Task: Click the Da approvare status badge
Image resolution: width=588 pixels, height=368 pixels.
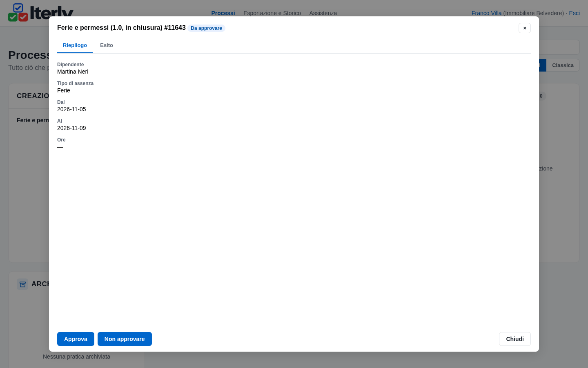Action: (x=206, y=28)
